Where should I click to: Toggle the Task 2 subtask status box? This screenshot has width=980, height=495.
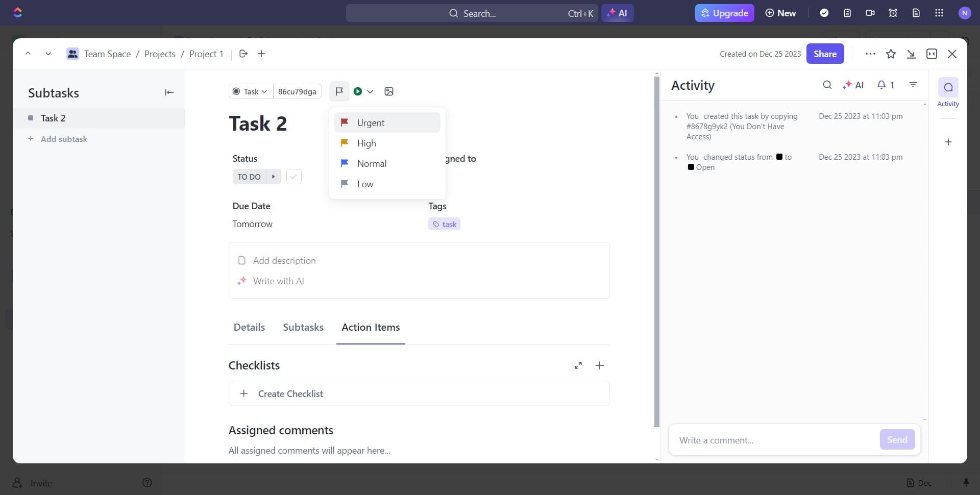[x=31, y=118]
